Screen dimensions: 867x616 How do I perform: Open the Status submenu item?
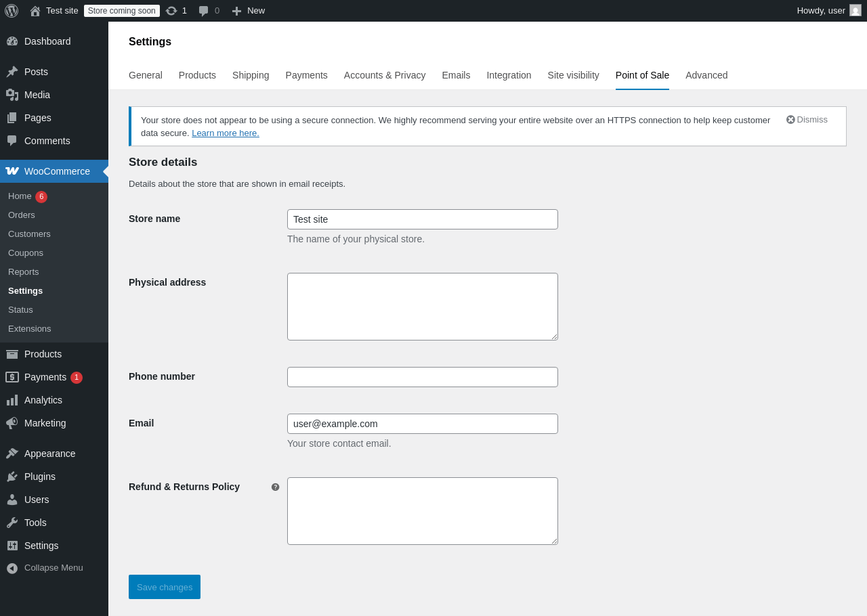click(20, 309)
